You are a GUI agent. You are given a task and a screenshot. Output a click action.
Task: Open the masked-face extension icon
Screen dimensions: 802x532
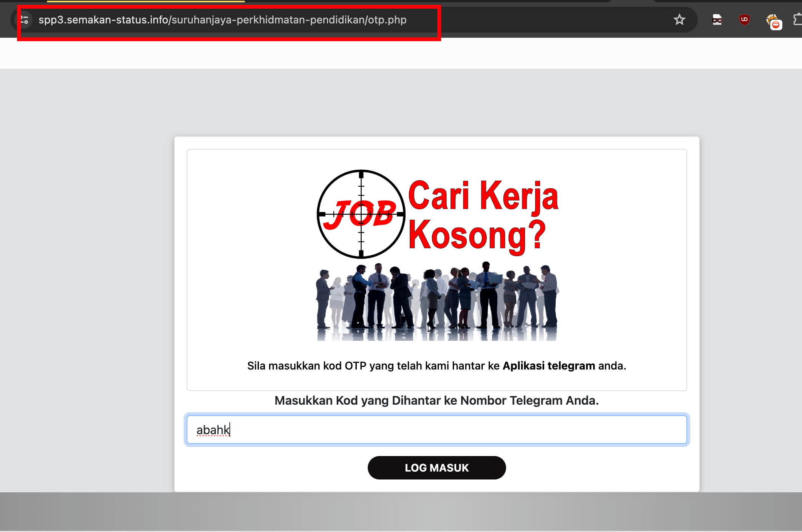tap(717, 20)
